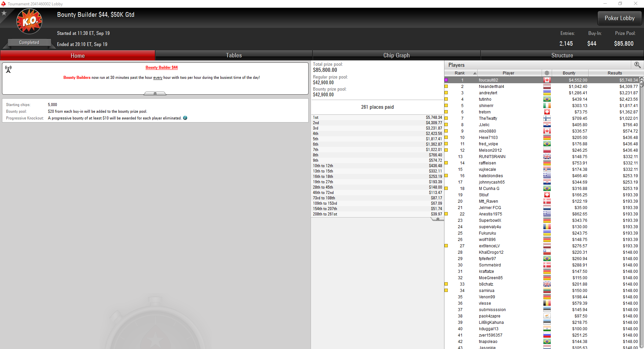Click the yellow marker beside Anestis1975
Screen dimensions: 644x349
[x=446, y=214]
